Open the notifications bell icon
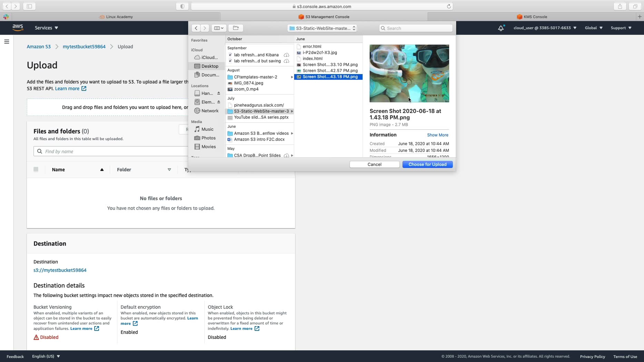 (x=501, y=28)
